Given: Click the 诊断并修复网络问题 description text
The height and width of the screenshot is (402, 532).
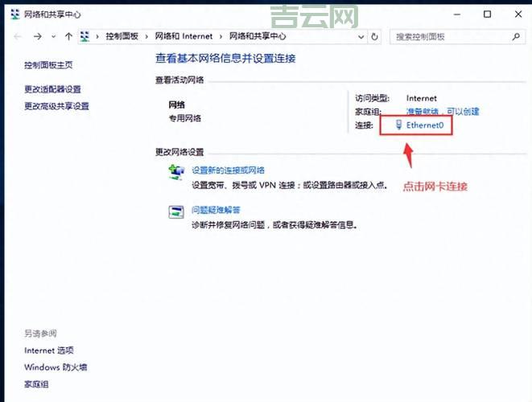Looking at the screenshot, I should (274, 225).
